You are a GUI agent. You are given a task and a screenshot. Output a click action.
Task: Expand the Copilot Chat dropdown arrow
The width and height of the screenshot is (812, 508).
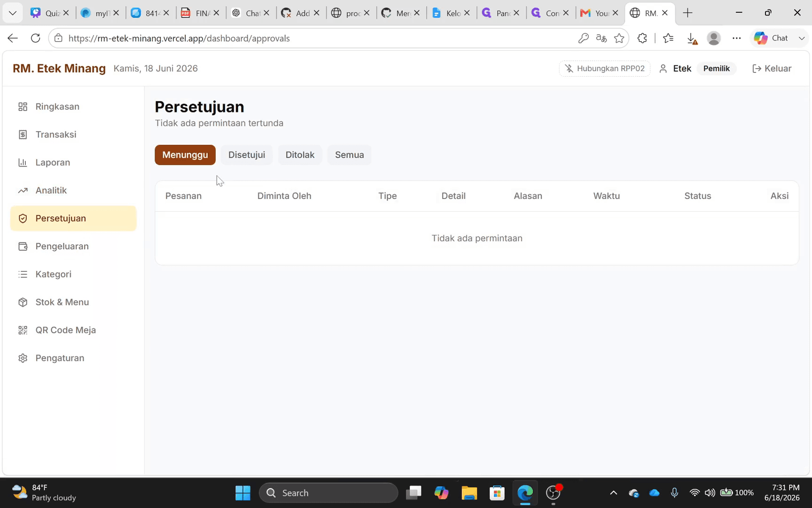801,38
